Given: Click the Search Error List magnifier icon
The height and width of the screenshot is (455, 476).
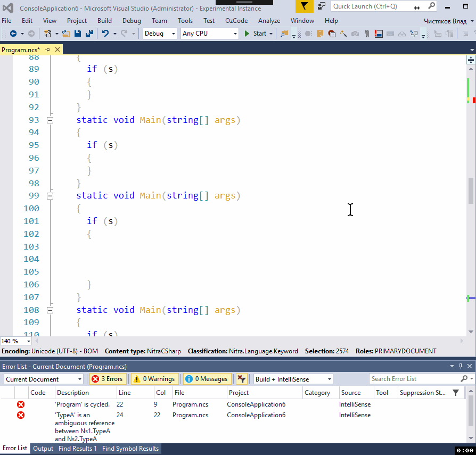Looking at the screenshot, I should (x=464, y=378).
